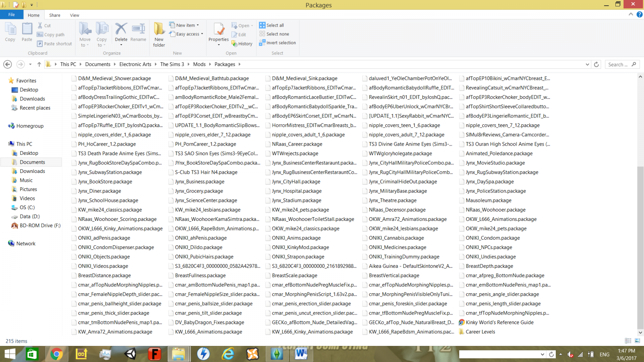Click Invert selection in the ribbon
Screen dimensions: 644x362
click(278, 43)
